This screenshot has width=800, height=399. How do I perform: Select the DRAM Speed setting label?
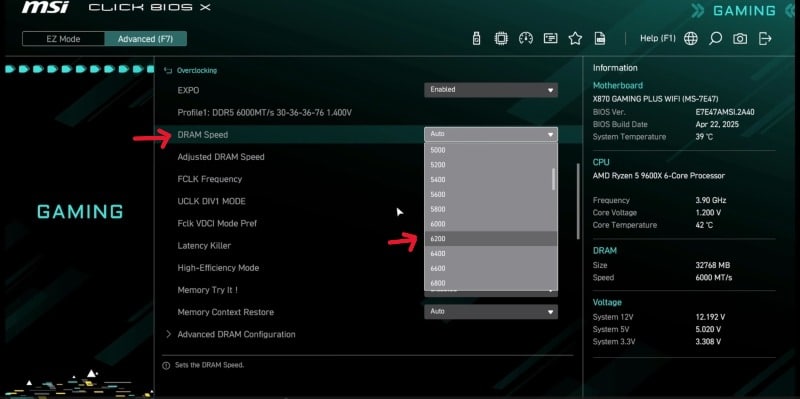[203, 135]
